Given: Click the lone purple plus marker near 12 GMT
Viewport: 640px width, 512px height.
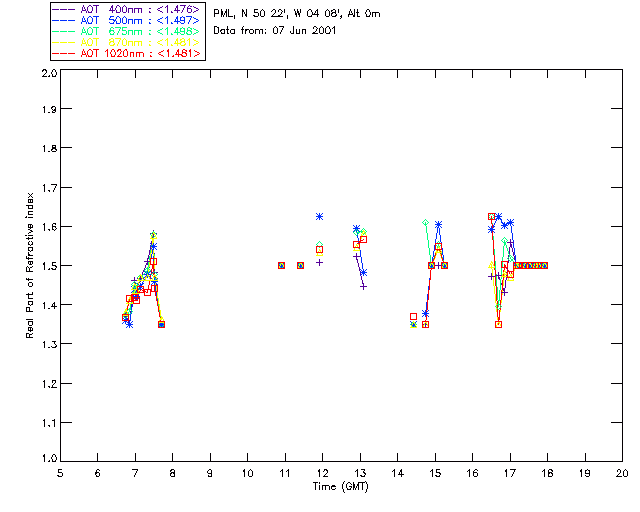Looking at the screenshot, I should tap(320, 263).
